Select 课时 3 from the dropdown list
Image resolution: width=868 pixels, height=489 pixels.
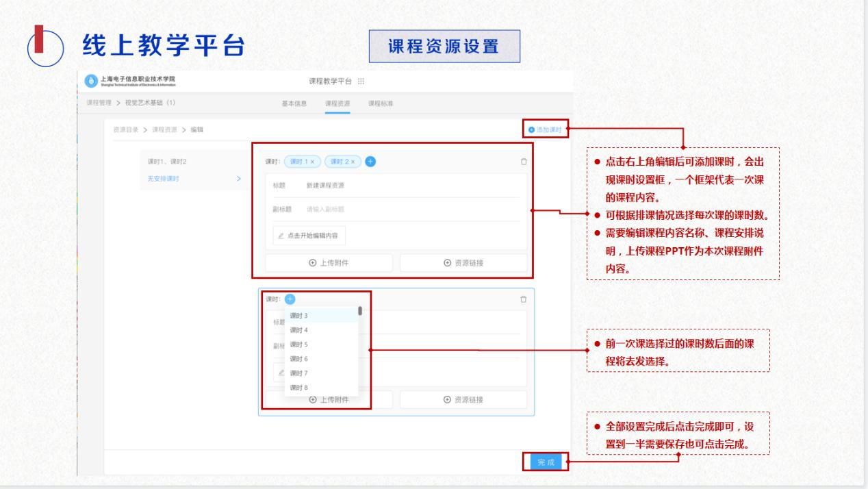(x=299, y=316)
